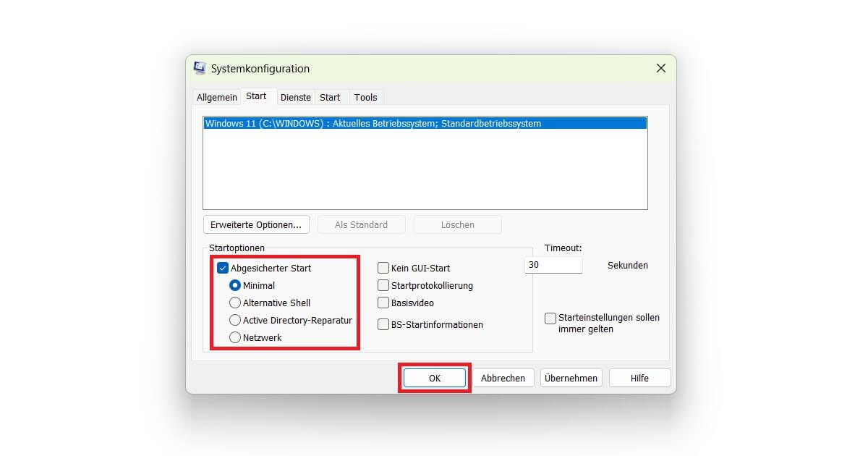Click the Timeout seconds input field
Screen dimensions: 868x456
[x=553, y=265]
